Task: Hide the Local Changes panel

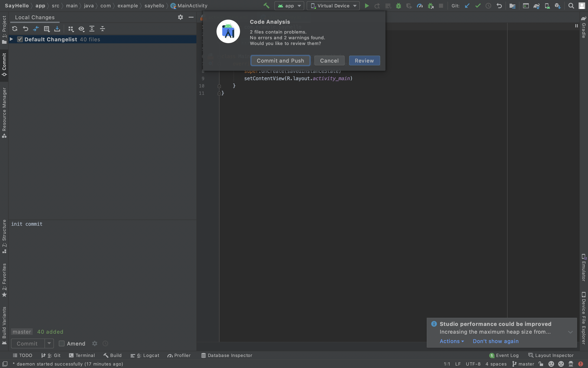Action: click(x=191, y=17)
